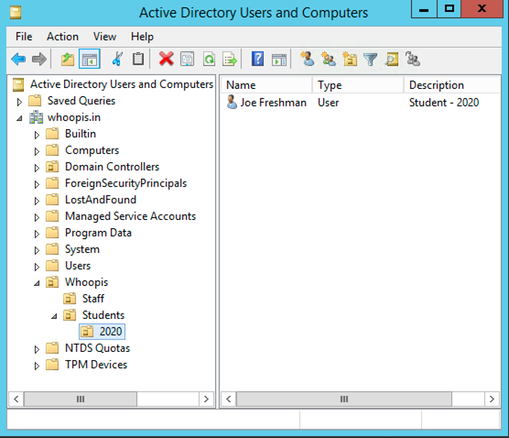Select root Active Directory Users and Computers node

pyautogui.click(x=121, y=84)
